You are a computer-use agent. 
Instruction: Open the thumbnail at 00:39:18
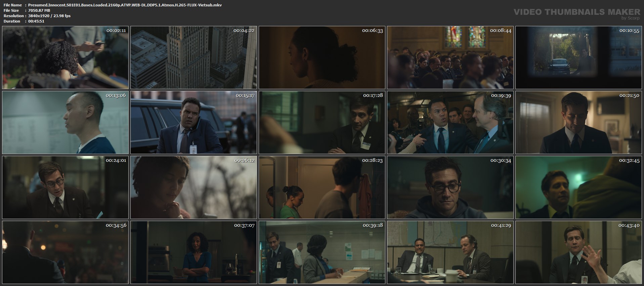point(322,252)
